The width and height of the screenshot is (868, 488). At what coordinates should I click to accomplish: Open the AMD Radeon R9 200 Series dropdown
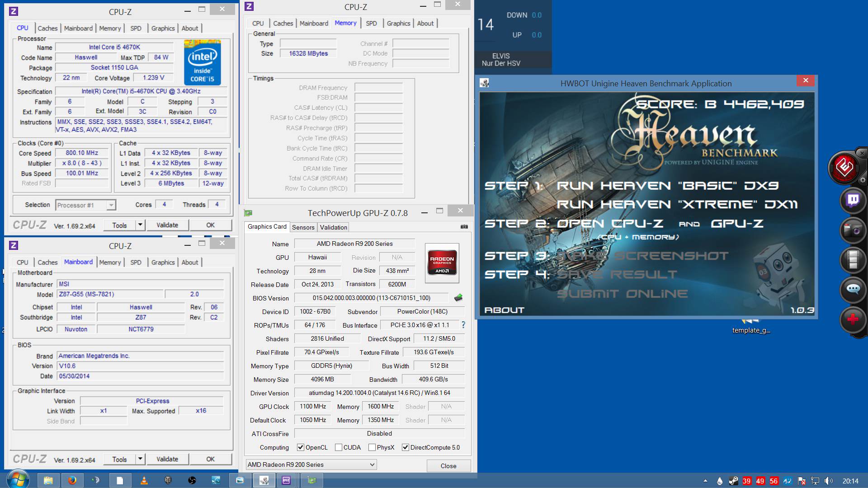pos(311,465)
